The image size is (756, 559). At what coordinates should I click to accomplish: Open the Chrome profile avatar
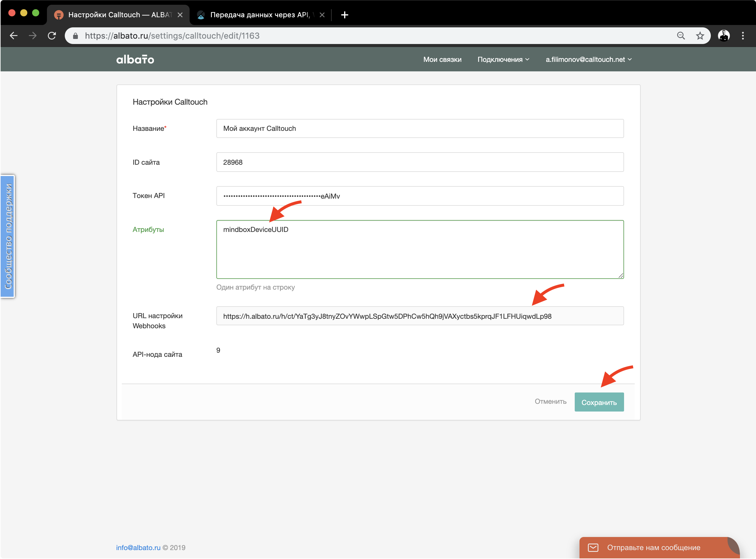(724, 35)
